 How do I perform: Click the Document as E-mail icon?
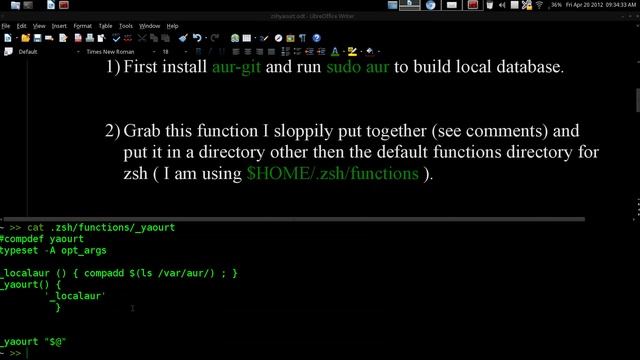[49, 38]
